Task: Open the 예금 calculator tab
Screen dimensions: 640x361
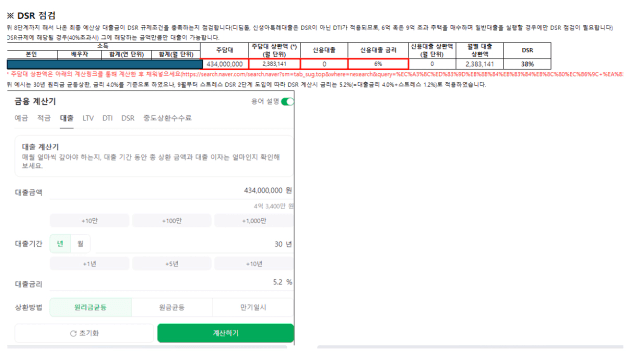Action: tap(21, 118)
